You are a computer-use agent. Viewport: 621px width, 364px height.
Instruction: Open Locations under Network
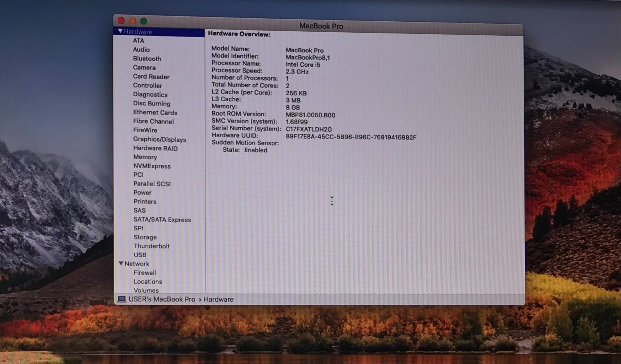pyautogui.click(x=148, y=281)
